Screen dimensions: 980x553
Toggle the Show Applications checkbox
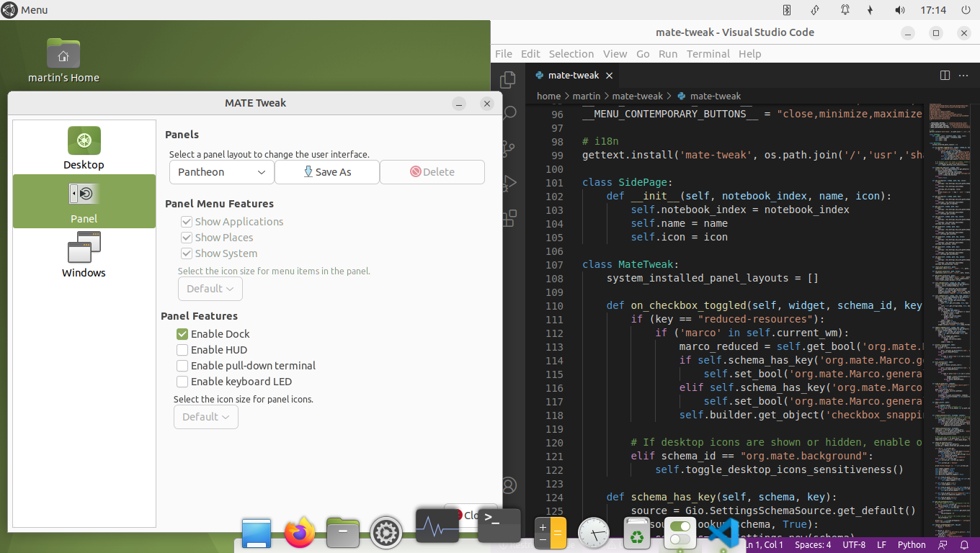pyautogui.click(x=187, y=222)
